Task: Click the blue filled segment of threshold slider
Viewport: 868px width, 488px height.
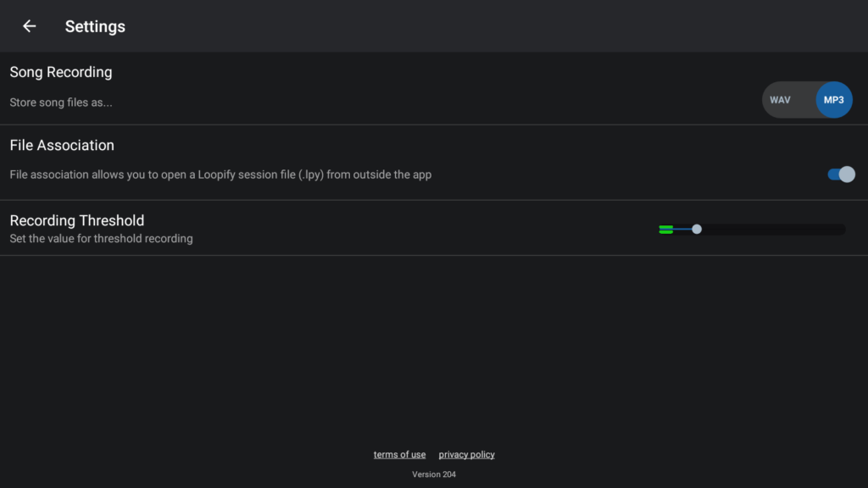Action: pos(682,229)
